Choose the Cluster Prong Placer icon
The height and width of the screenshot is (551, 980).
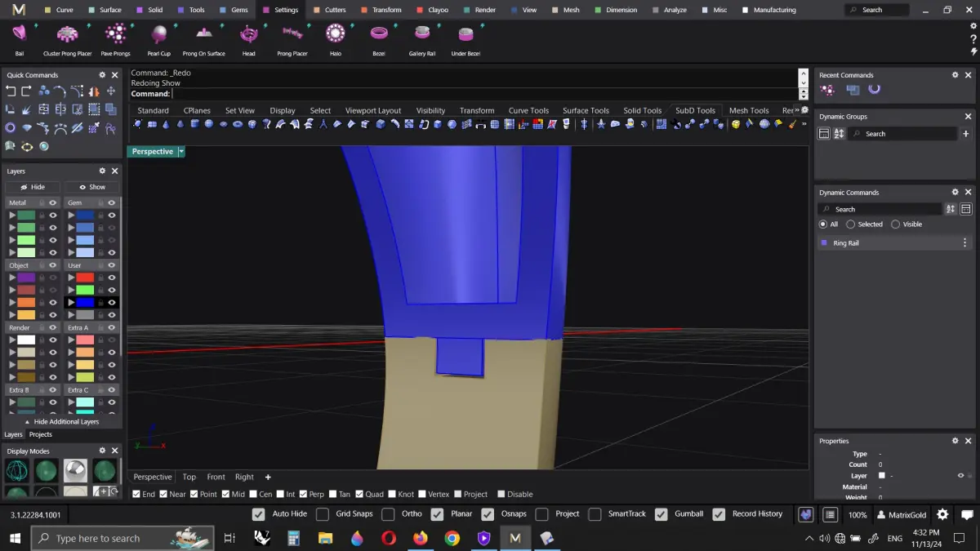tap(67, 34)
